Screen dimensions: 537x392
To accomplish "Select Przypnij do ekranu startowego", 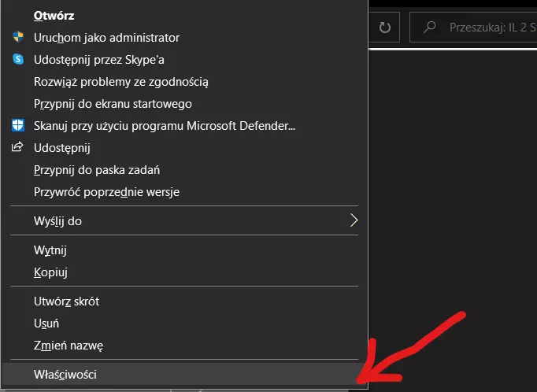I will coord(113,103).
